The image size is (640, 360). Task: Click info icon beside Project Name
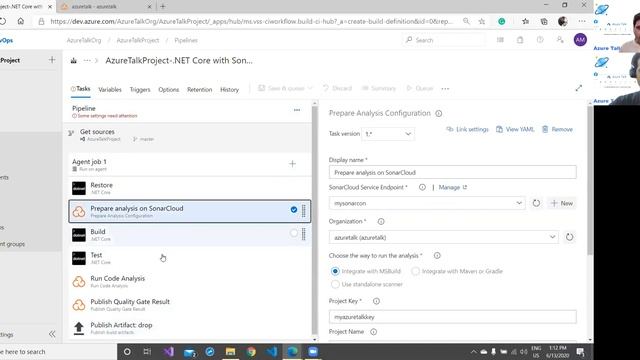(x=373, y=332)
